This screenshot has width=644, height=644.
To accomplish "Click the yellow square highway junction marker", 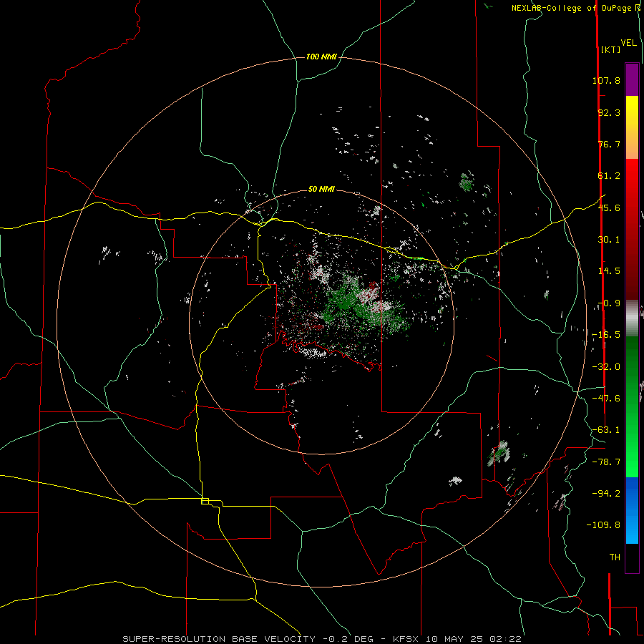I will 205,501.
